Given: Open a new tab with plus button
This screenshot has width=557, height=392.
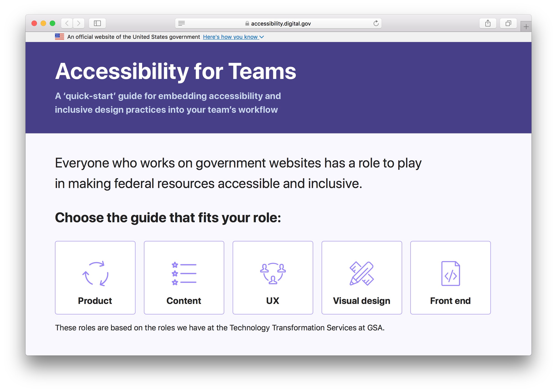Looking at the screenshot, I should [526, 27].
